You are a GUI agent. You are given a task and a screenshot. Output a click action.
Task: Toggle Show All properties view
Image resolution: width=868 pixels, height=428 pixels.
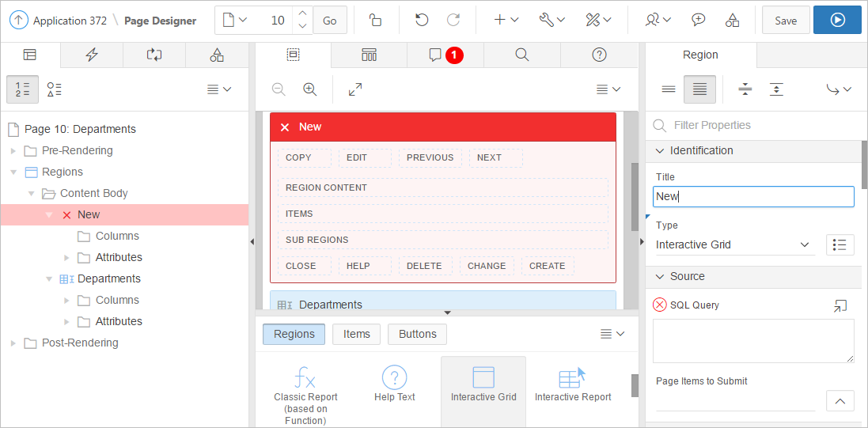click(699, 89)
